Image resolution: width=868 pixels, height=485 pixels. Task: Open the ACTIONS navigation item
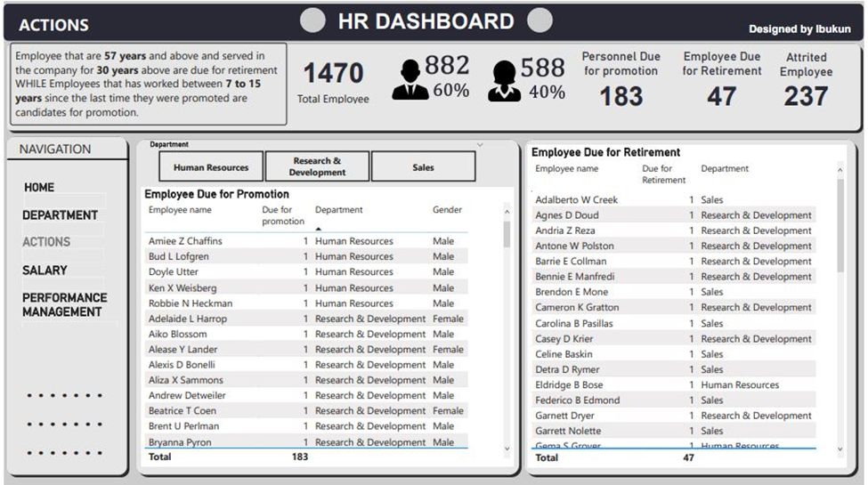click(46, 242)
